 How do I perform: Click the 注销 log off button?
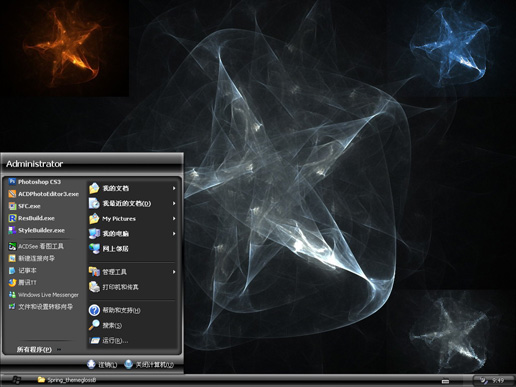click(102, 365)
